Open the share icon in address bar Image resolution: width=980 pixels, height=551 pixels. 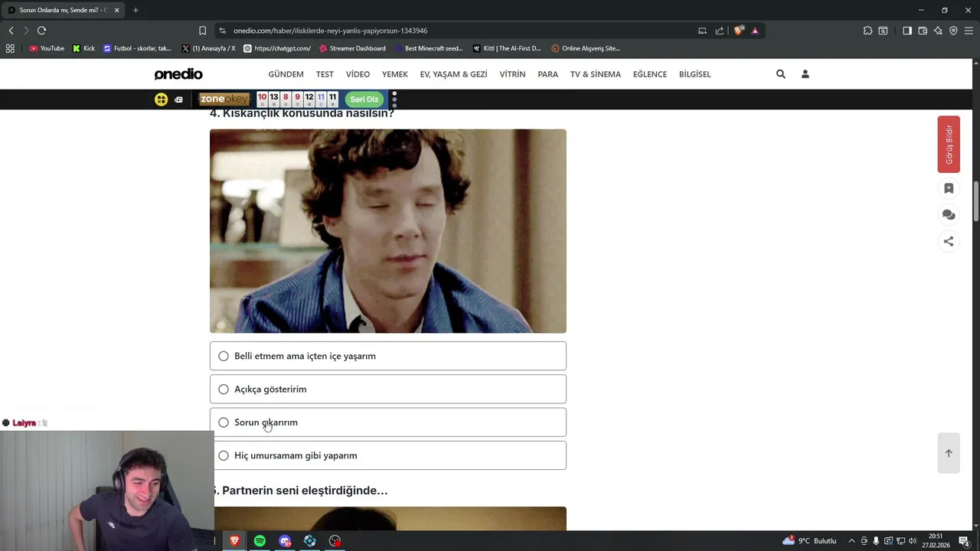click(720, 31)
